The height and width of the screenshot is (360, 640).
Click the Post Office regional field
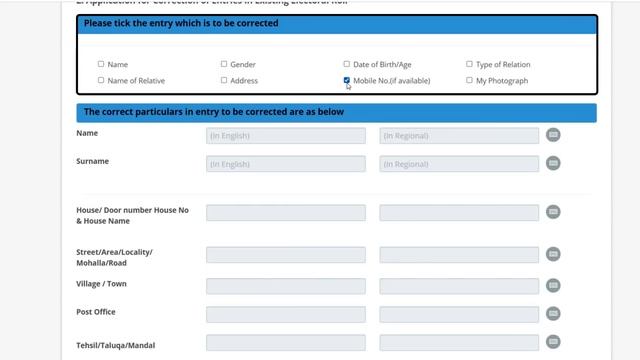tap(459, 314)
